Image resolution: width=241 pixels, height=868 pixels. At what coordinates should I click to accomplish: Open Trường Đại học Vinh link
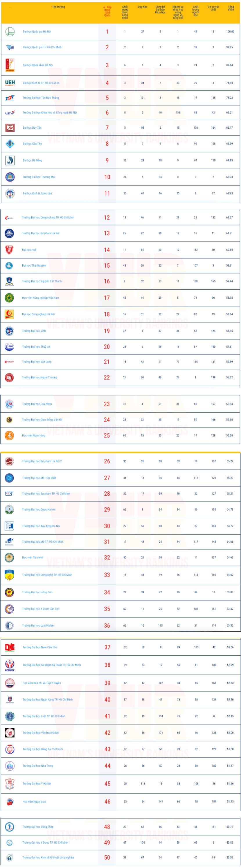click(34, 331)
